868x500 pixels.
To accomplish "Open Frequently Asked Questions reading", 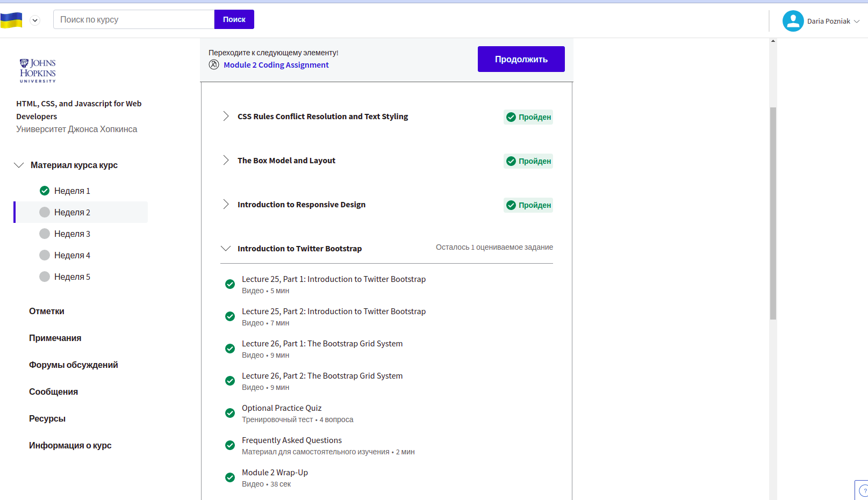I will [x=292, y=440].
